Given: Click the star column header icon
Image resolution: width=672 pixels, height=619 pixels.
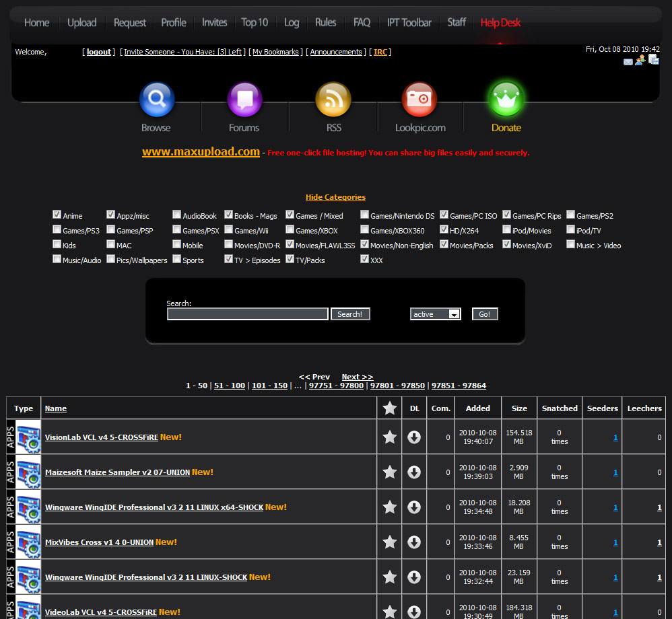Looking at the screenshot, I should (390, 408).
